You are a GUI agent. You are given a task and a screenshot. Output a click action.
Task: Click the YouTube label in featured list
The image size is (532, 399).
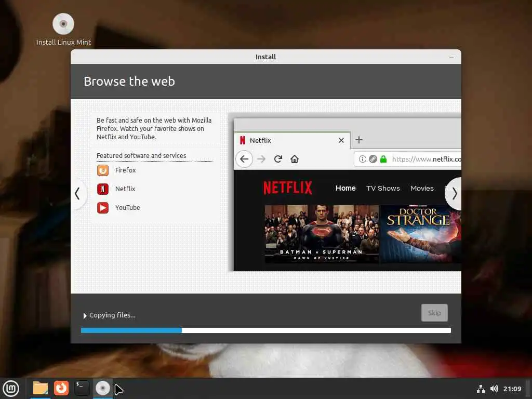128,208
